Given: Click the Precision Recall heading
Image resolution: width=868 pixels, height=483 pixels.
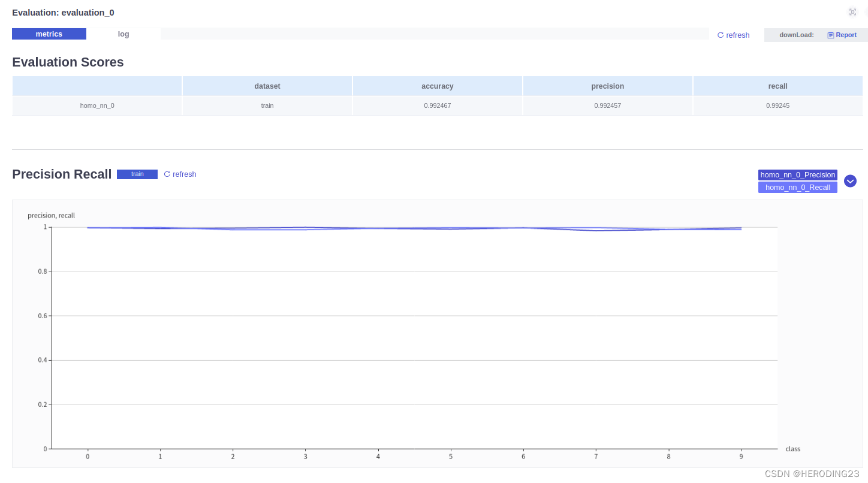Looking at the screenshot, I should click(62, 174).
